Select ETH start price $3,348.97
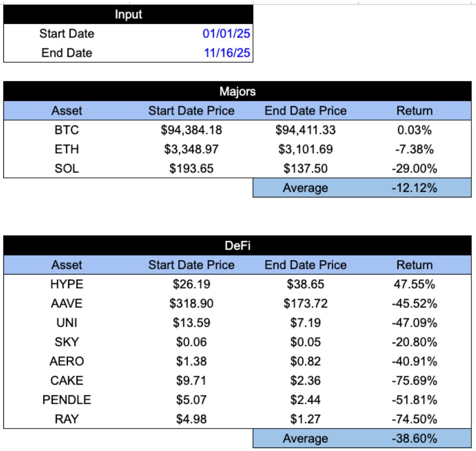 point(191,149)
